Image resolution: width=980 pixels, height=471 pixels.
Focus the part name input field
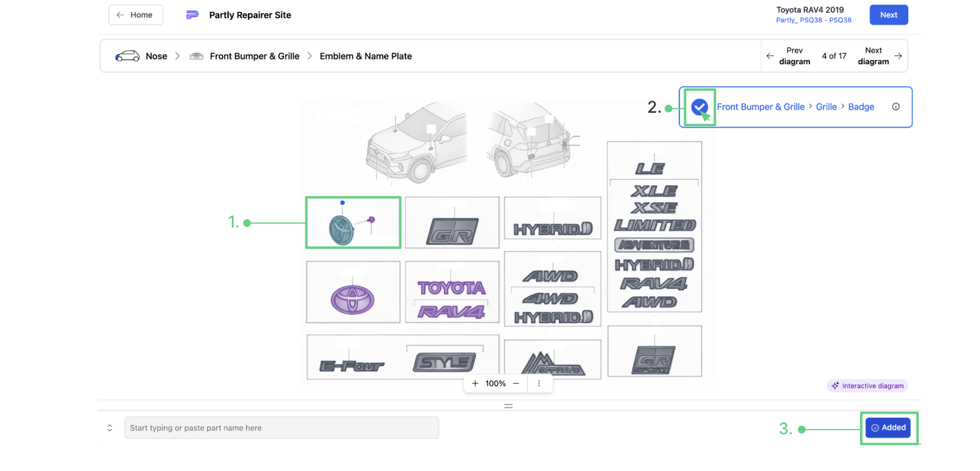tap(281, 428)
